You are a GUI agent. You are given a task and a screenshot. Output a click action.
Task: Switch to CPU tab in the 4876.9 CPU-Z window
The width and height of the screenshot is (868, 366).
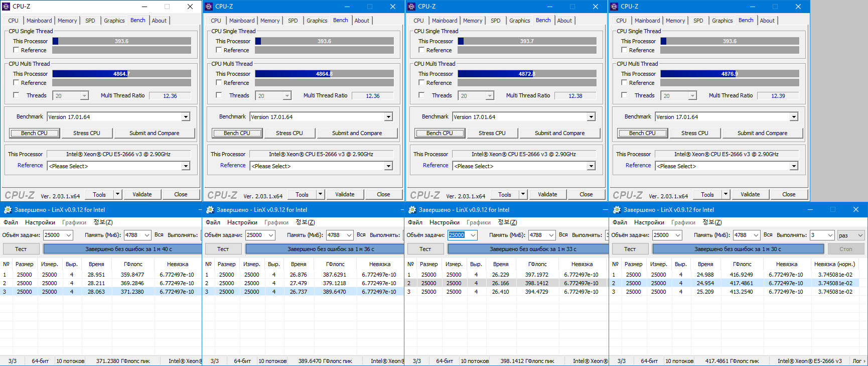(621, 21)
